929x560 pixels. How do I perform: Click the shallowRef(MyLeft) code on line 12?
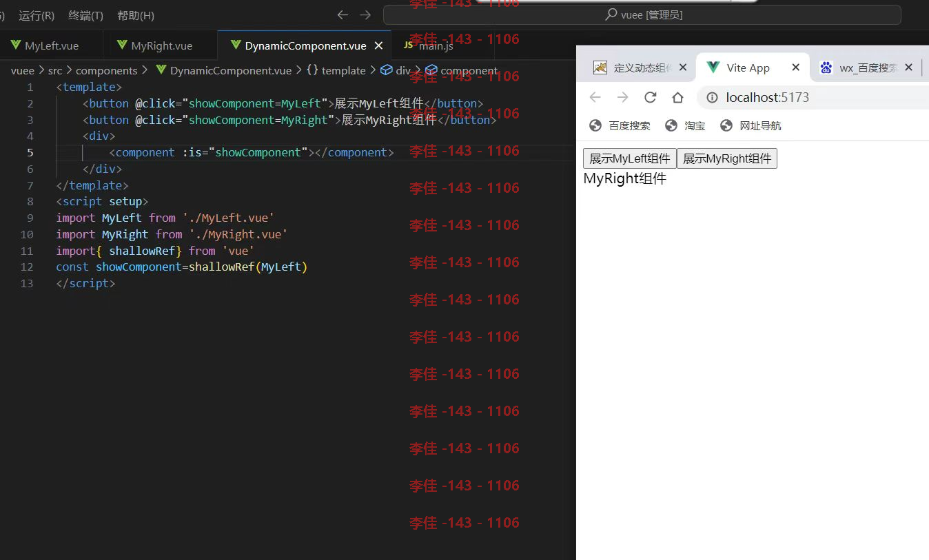(x=248, y=267)
